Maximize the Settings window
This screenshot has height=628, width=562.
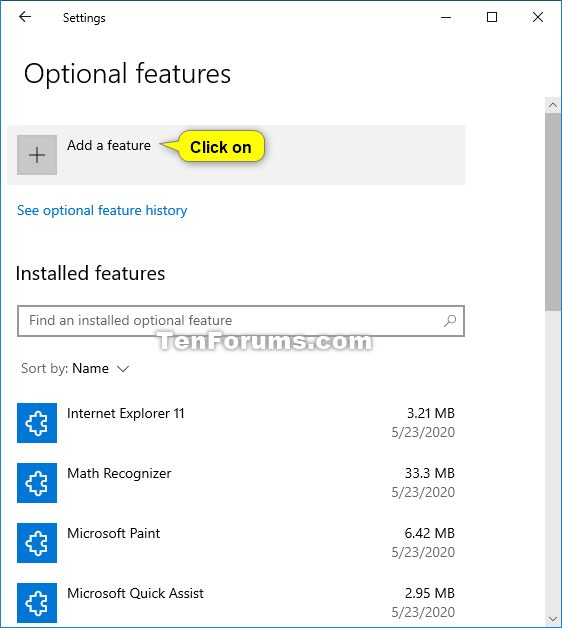(x=492, y=17)
